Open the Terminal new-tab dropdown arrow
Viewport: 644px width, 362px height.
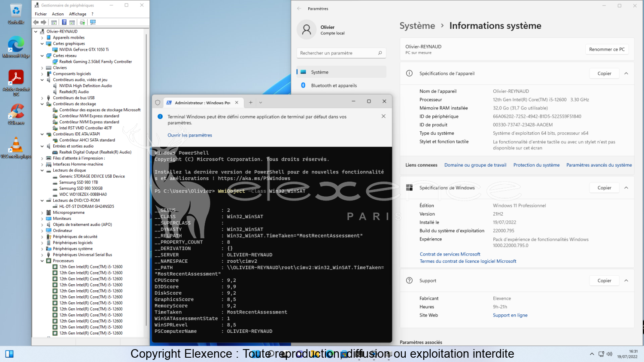tap(261, 103)
